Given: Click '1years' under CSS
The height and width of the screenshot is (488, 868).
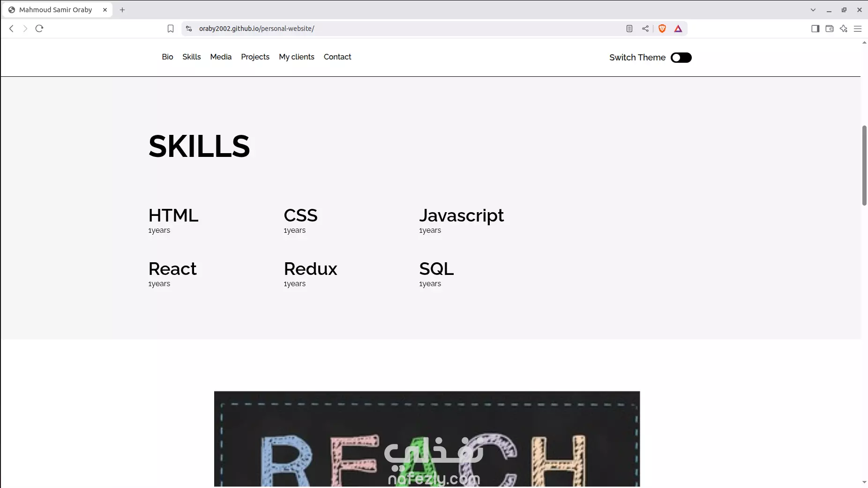Looking at the screenshot, I should tap(294, 230).
